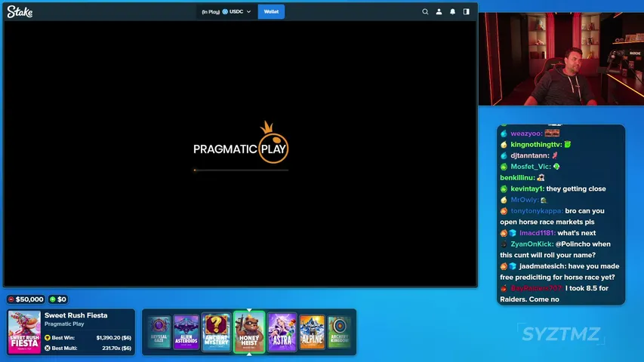Viewport: 644px width, 362px height.
Task: Click username lmacd1181 in chat
Action: (x=538, y=233)
